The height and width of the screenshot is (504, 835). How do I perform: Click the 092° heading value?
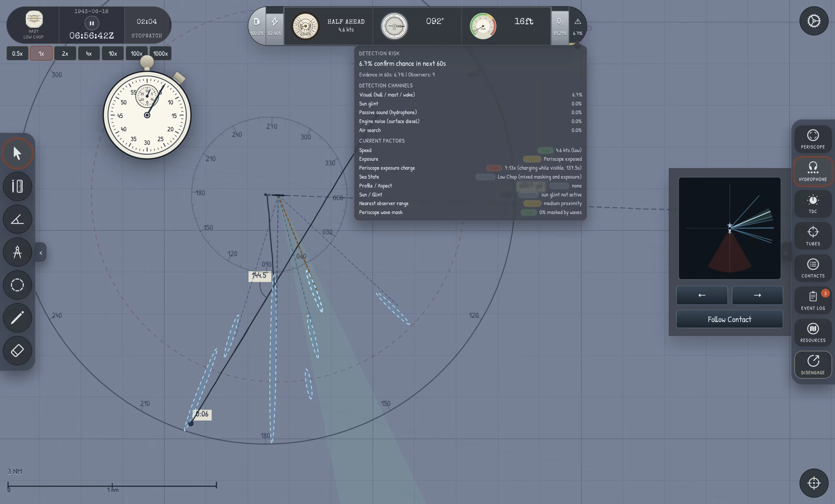click(x=435, y=21)
